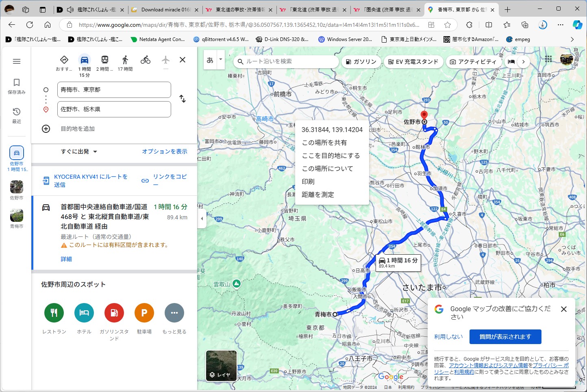Choose 距離を測定 from context menu

[318, 195]
